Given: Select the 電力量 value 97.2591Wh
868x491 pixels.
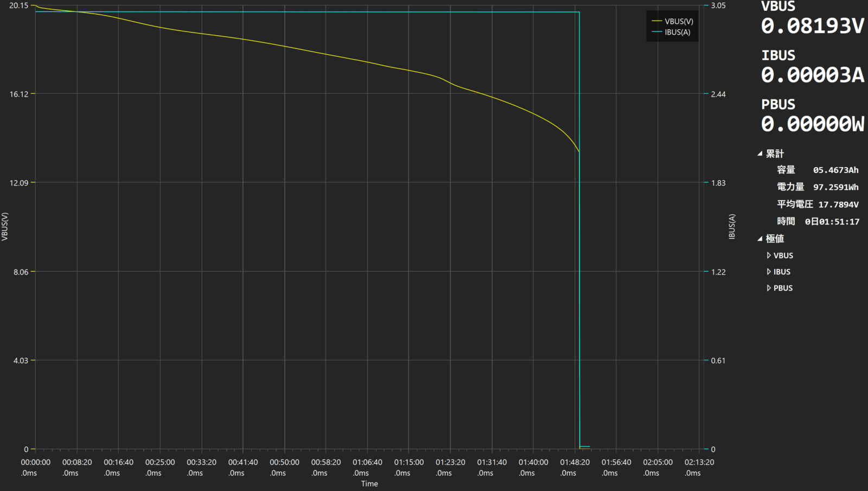Looking at the screenshot, I should click(x=835, y=187).
